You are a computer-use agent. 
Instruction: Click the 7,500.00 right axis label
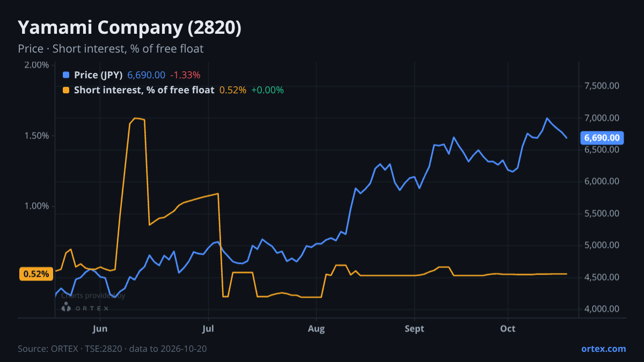point(602,86)
